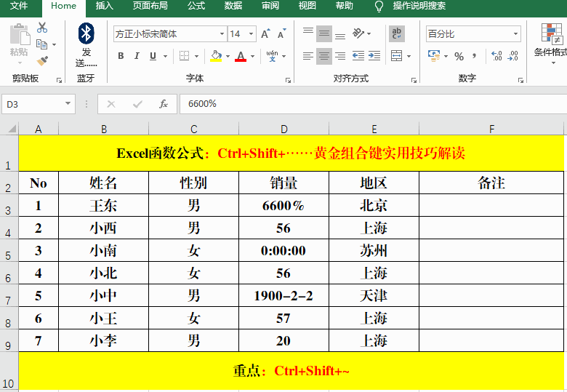
Task: Click the Cut scissors icon
Action: (42, 28)
